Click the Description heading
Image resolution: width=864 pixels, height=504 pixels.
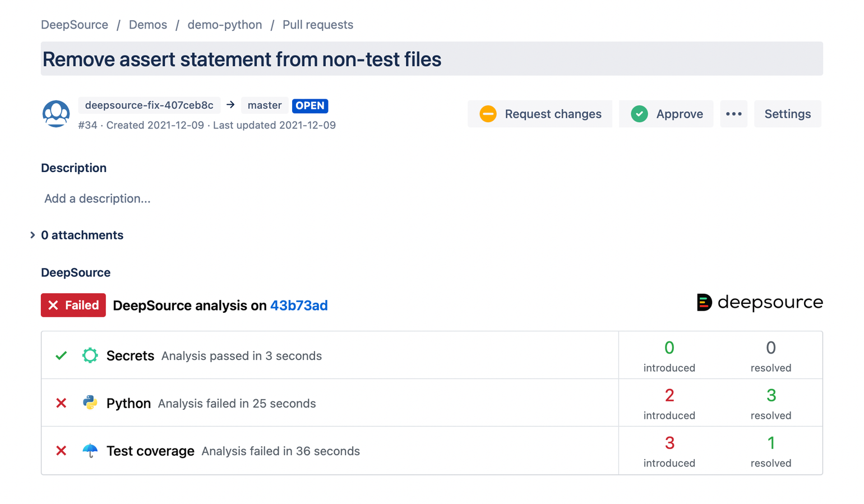(x=73, y=168)
